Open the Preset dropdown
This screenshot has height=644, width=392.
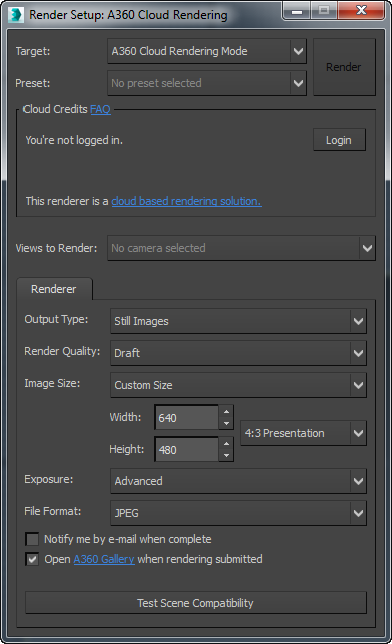point(207,83)
